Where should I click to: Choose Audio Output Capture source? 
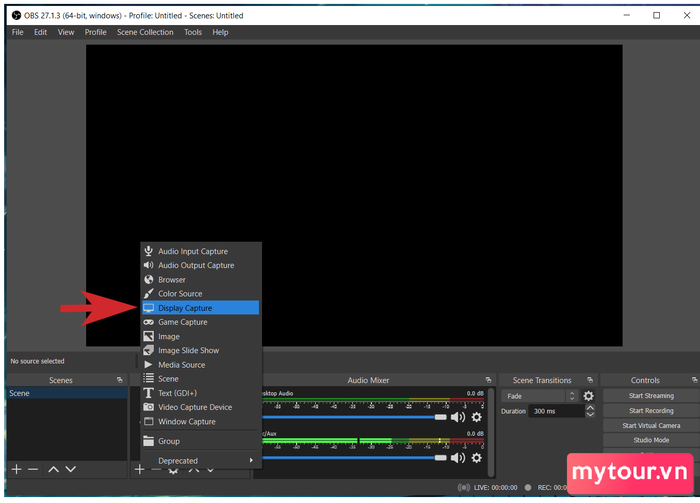click(200, 265)
